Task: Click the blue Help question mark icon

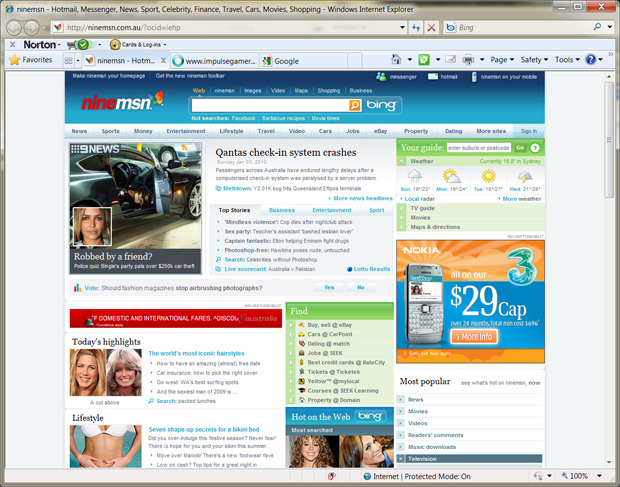Action: (x=591, y=60)
